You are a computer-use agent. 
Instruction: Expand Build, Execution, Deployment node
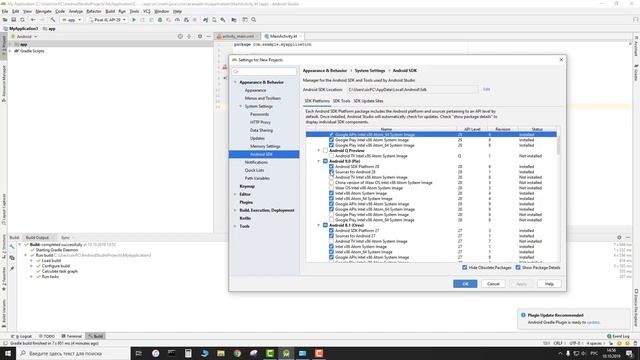[235, 210]
